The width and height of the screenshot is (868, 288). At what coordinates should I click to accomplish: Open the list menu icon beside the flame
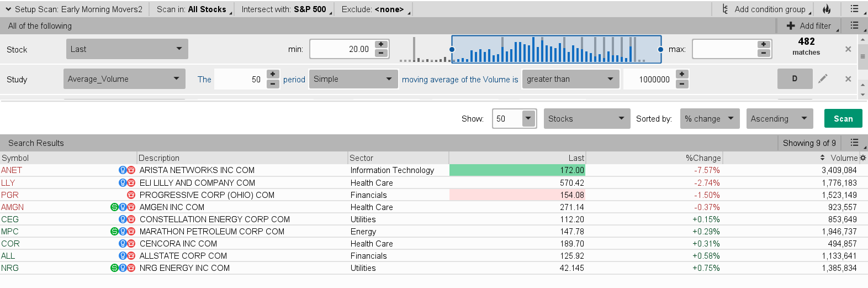[855, 9]
